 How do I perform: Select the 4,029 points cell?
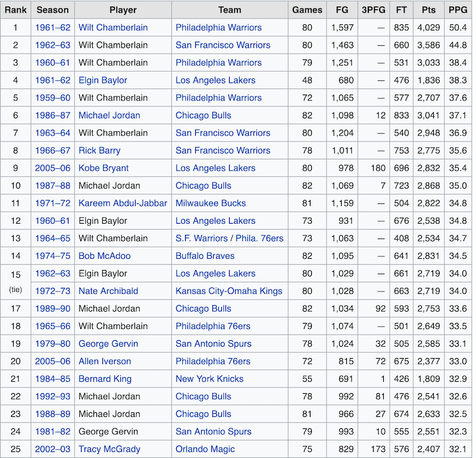(x=428, y=27)
